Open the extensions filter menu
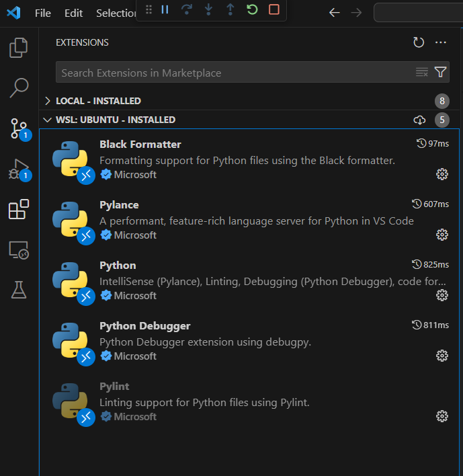The width and height of the screenshot is (463, 476). coord(440,72)
